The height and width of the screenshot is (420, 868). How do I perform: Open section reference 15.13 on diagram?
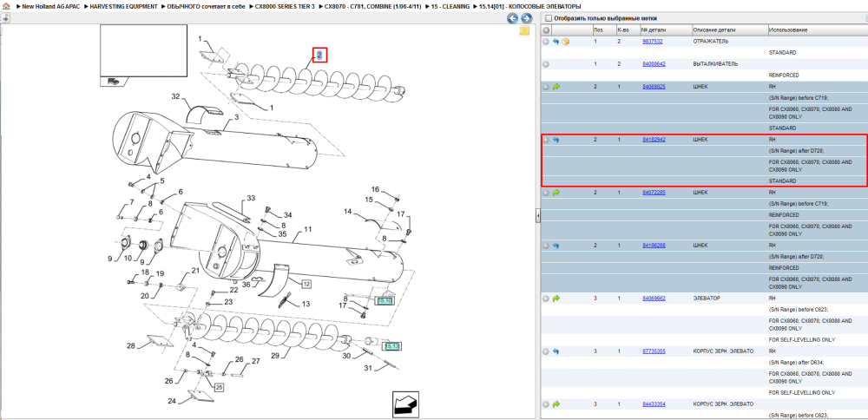(x=391, y=346)
